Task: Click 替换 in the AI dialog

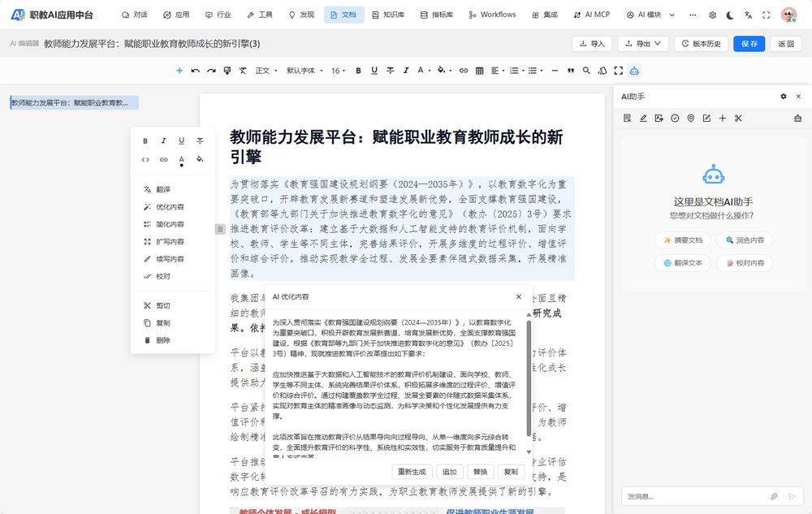Action: 480,472
